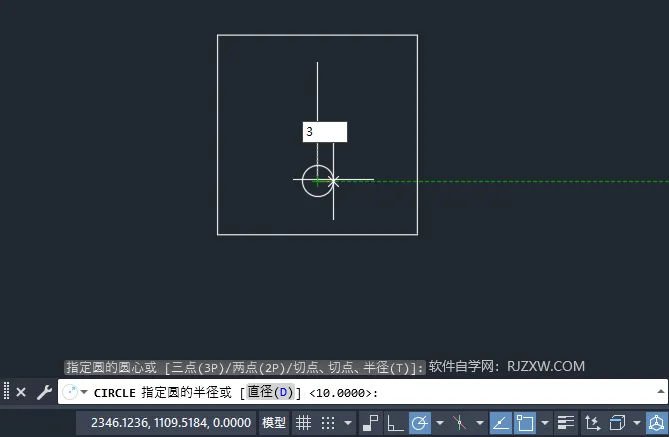This screenshot has width=669, height=437.
Task: Toggle Lineweight display icon
Action: 566,423
